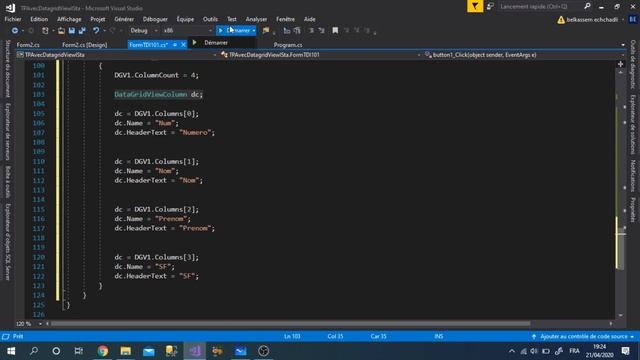Click the account warning triangle icon
This screenshot has width=640, height=360.
561,20
